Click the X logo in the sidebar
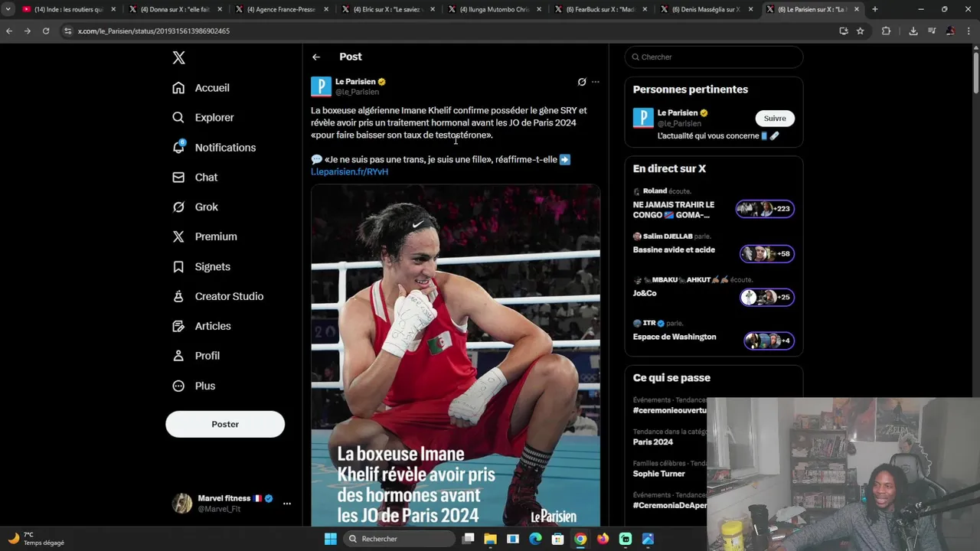The width and height of the screenshot is (980, 551). (178, 58)
